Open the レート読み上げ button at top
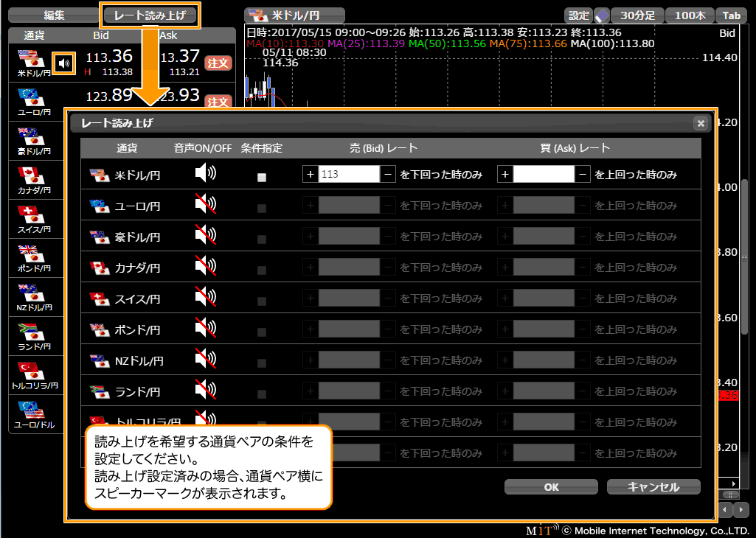The width and height of the screenshot is (756, 538). tap(150, 15)
